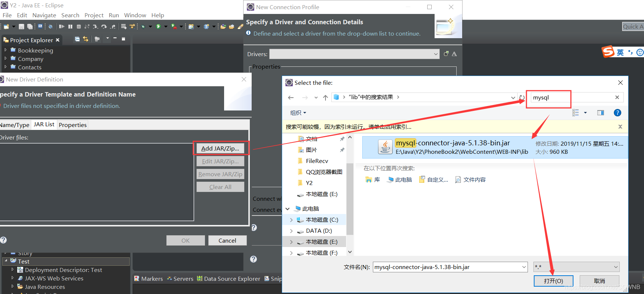Screen dimensions: 644x294
Task: Click the Save All toolbar icon
Action: (30, 26)
